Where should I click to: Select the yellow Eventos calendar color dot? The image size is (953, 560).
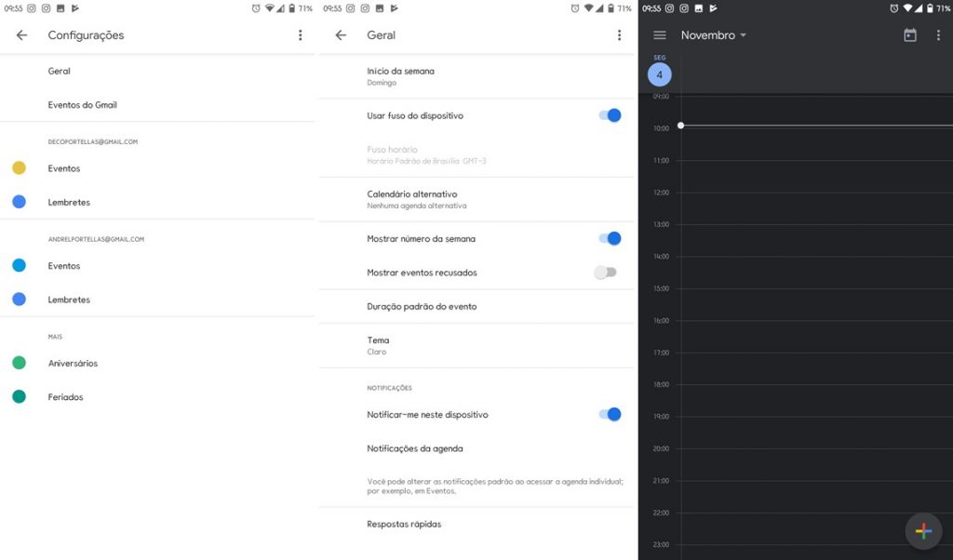tap(19, 168)
